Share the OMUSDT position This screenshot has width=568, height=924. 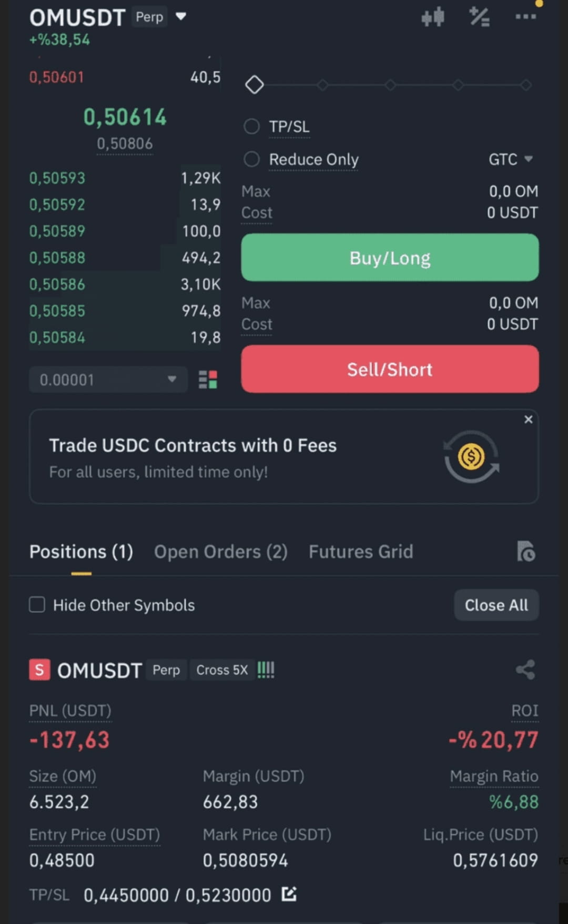click(525, 670)
